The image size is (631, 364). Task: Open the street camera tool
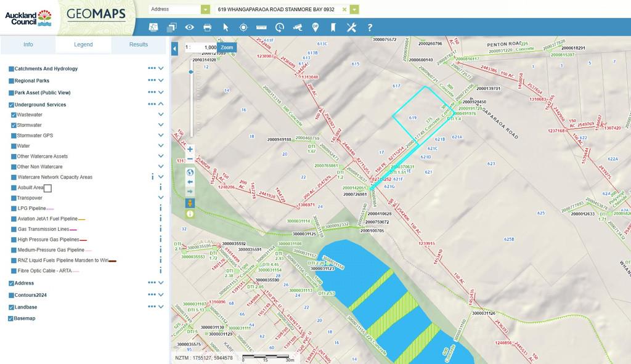(x=298, y=27)
